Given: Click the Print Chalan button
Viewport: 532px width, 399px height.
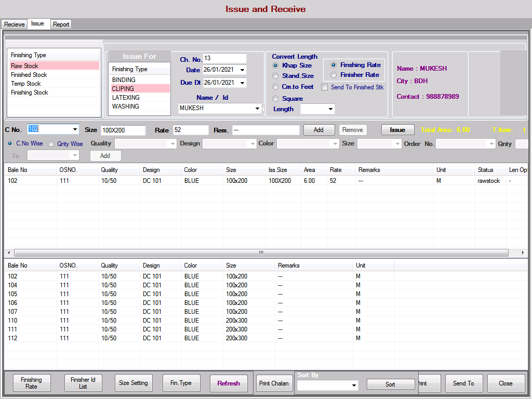Looking at the screenshot, I should pyautogui.click(x=275, y=383).
